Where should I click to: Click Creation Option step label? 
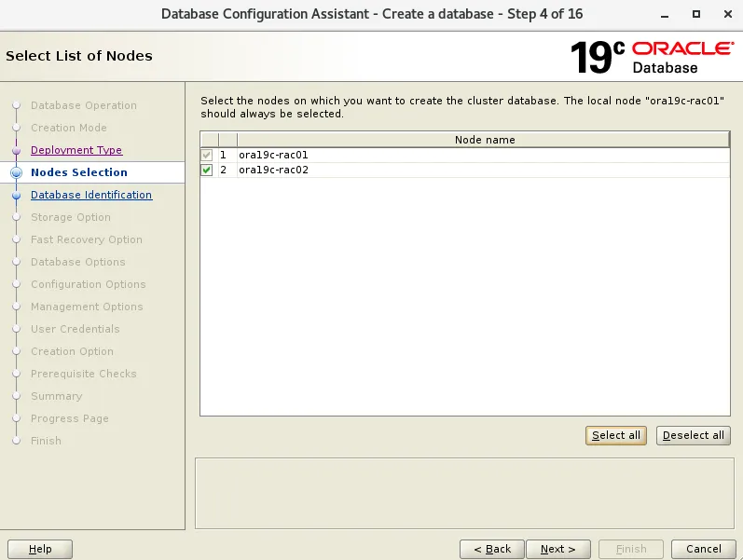point(72,351)
